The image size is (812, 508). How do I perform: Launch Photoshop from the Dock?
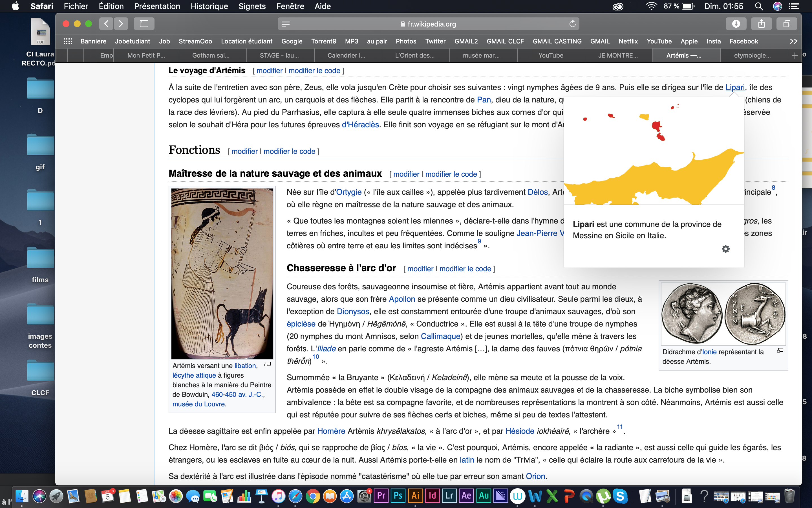[x=398, y=496]
